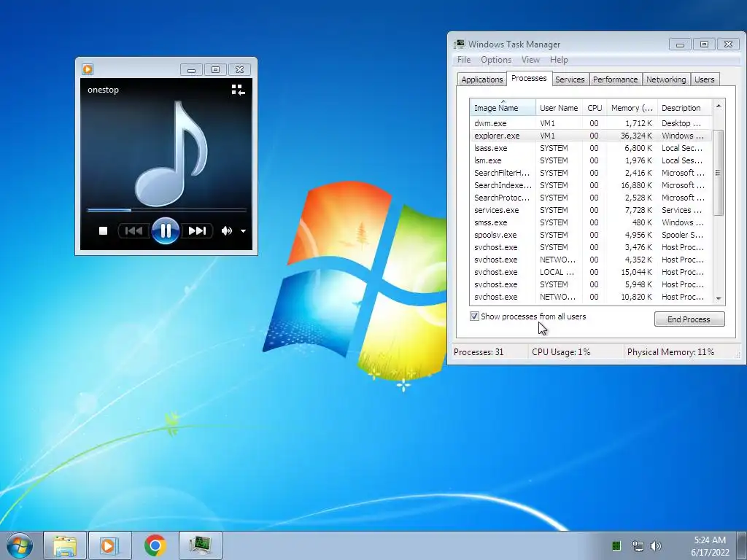Click the Previous track button
This screenshot has width=747, height=560.
click(x=134, y=231)
